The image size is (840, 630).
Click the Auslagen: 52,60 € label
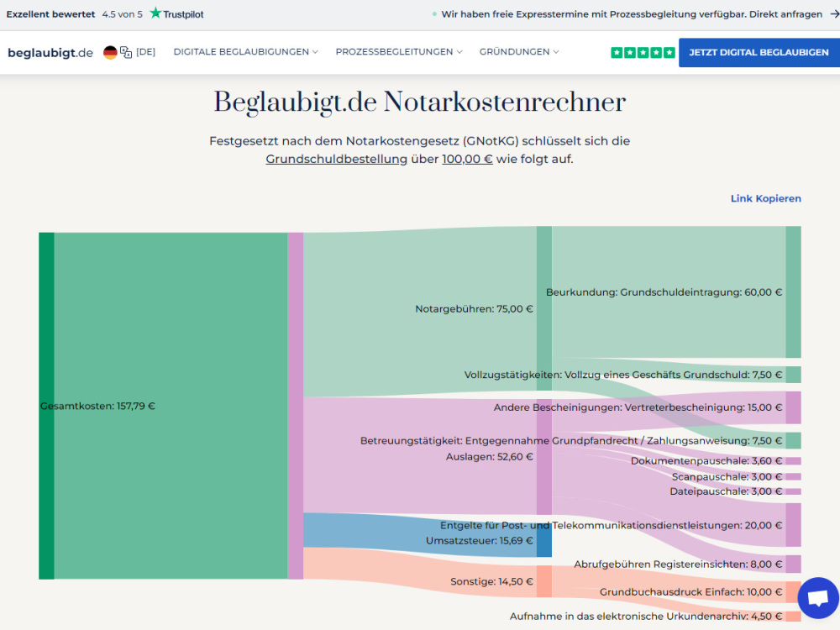pyautogui.click(x=490, y=456)
